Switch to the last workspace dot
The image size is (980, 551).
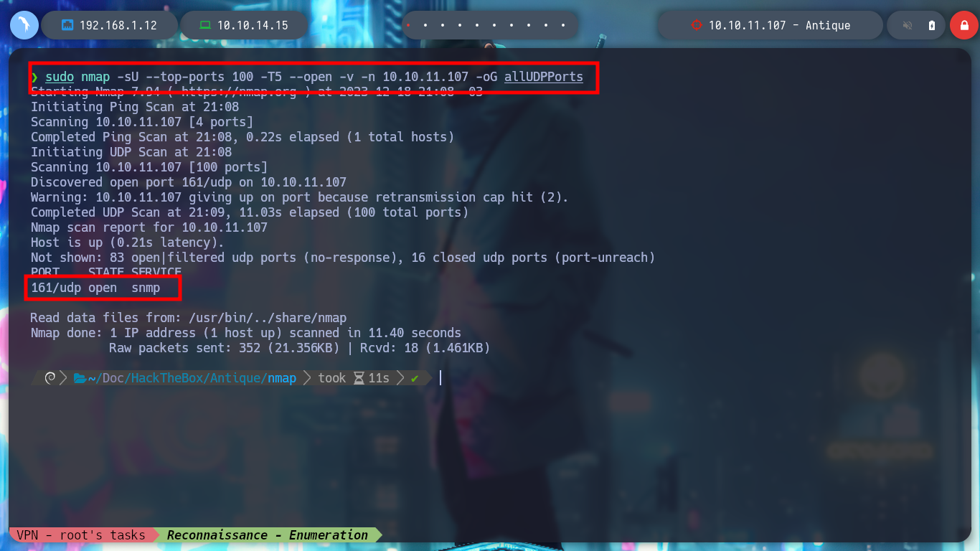[x=564, y=25]
